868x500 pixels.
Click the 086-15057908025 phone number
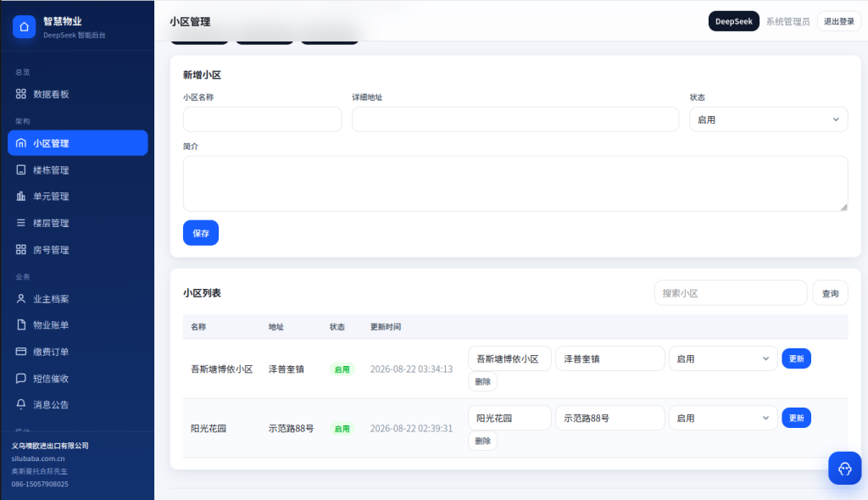tap(40, 484)
